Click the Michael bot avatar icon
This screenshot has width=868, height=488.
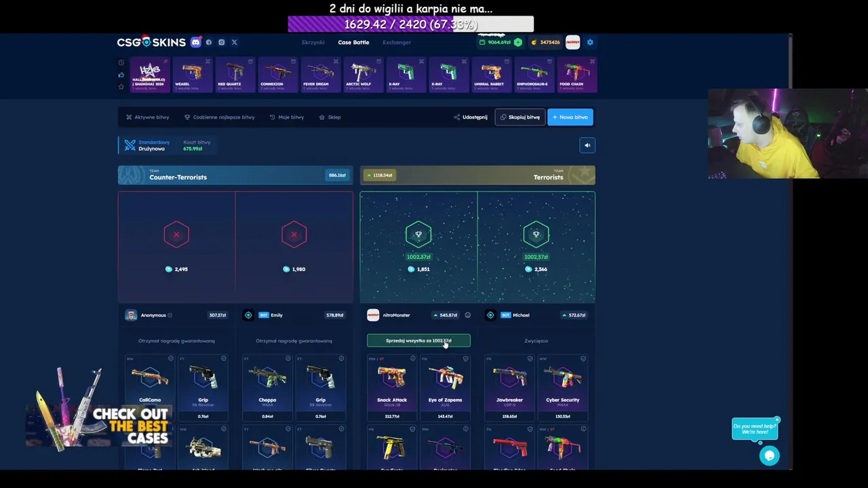(490, 315)
